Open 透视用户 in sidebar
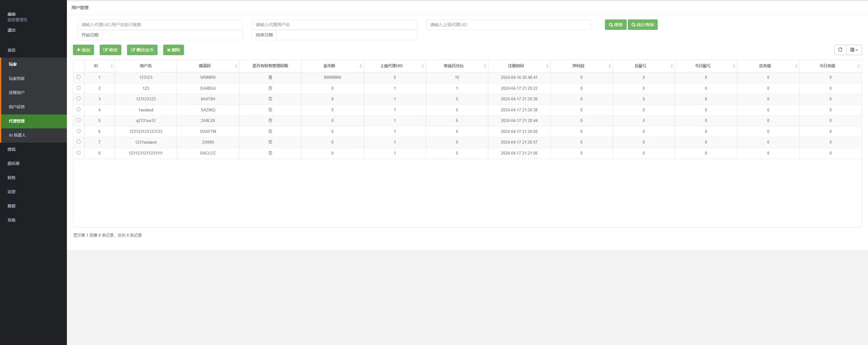Viewport: 868px width, 345px height. point(34,93)
